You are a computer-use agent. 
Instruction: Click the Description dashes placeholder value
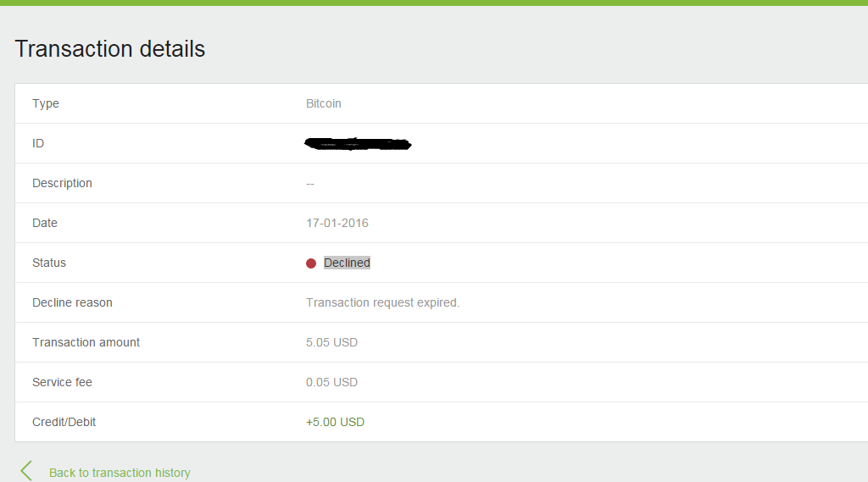pos(310,184)
